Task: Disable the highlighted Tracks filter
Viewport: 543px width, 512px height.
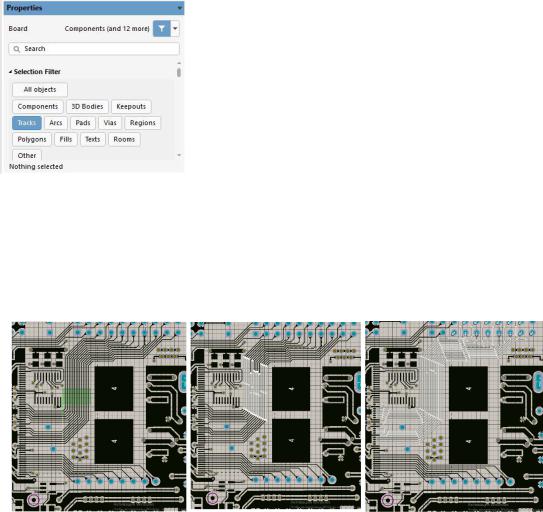Action: point(27,123)
